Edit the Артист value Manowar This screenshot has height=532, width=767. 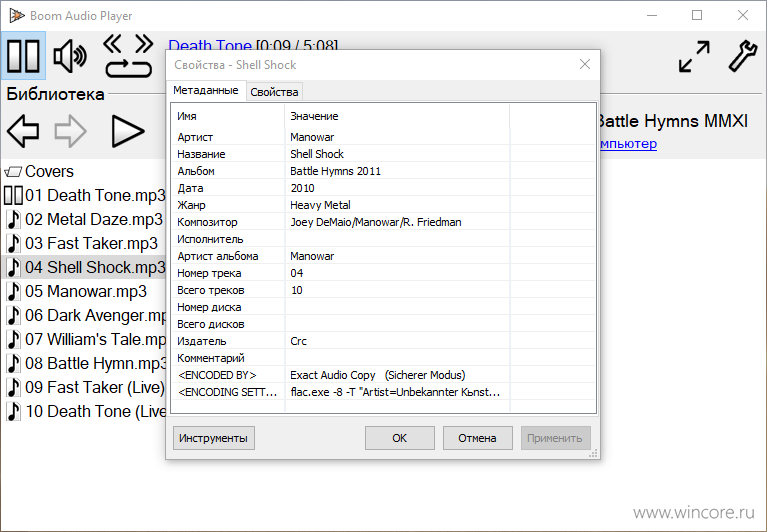[x=312, y=137]
